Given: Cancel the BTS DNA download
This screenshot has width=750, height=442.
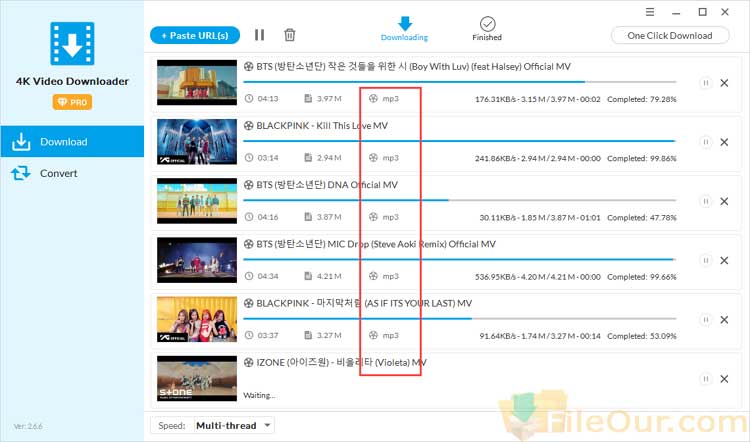Looking at the screenshot, I should [724, 201].
